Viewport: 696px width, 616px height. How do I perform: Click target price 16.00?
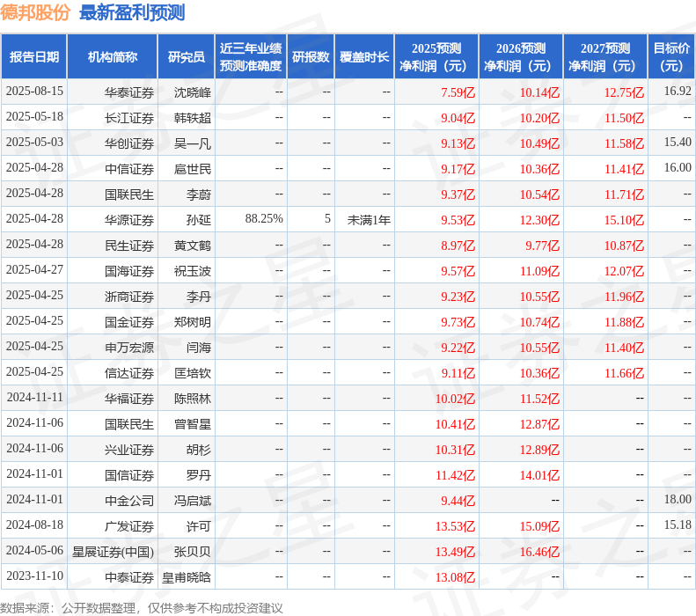pyautogui.click(x=678, y=168)
